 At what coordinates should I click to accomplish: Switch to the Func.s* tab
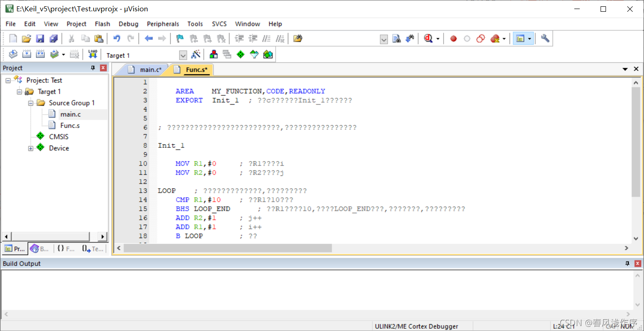click(x=191, y=70)
